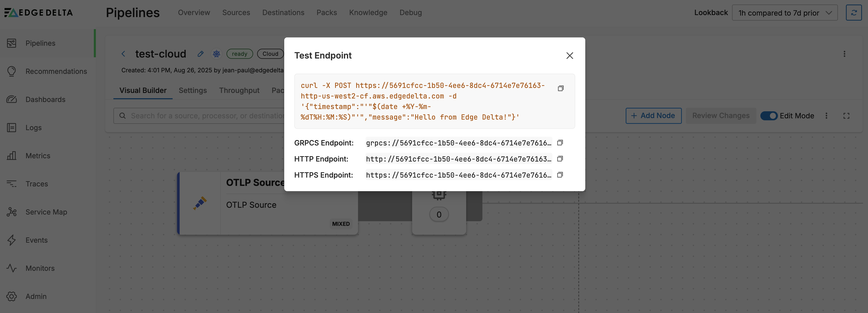Screen dimensions: 868x313
Task: Open the Packs tab
Action: [327, 13]
